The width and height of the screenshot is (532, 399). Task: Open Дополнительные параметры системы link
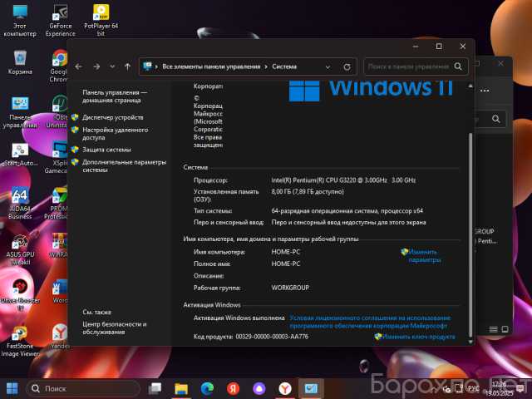[x=124, y=166]
